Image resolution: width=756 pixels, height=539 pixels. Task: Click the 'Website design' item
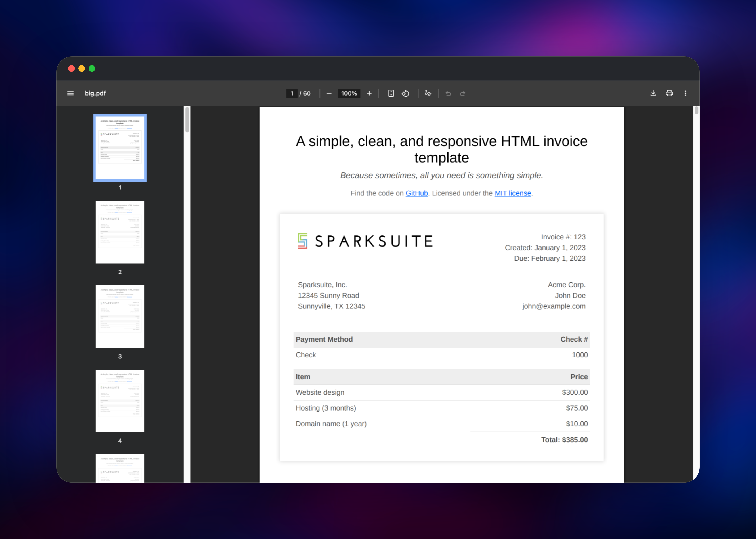coord(320,392)
